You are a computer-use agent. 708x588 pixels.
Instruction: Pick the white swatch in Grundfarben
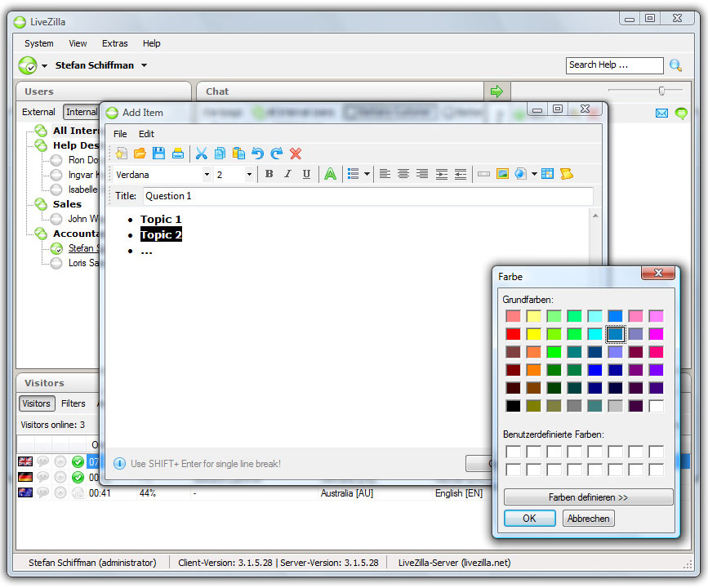pyautogui.click(x=656, y=406)
